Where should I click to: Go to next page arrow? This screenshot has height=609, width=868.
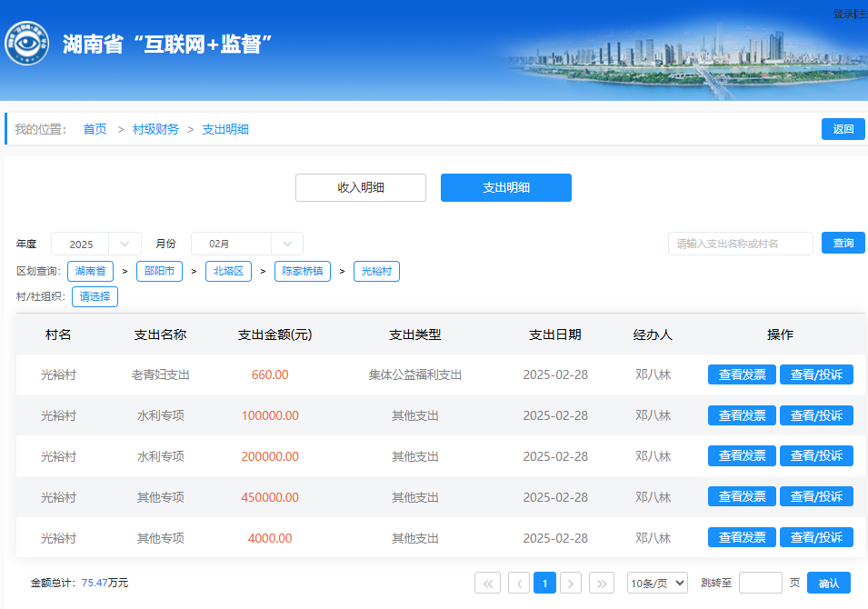[571, 583]
